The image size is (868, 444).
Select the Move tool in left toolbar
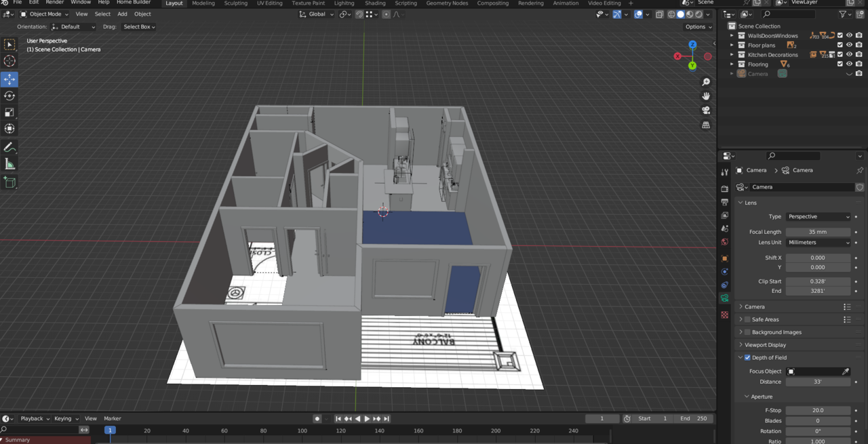(x=9, y=79)
